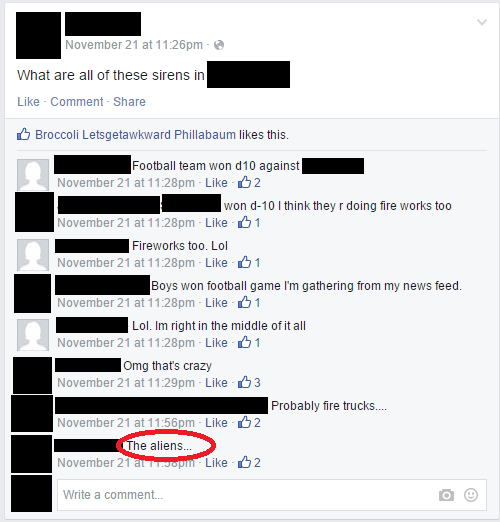The height and width of the screenshot is (522, 500).
Task: Open the post timestamp November 21 11:26pm
Action: click(134, 45)
